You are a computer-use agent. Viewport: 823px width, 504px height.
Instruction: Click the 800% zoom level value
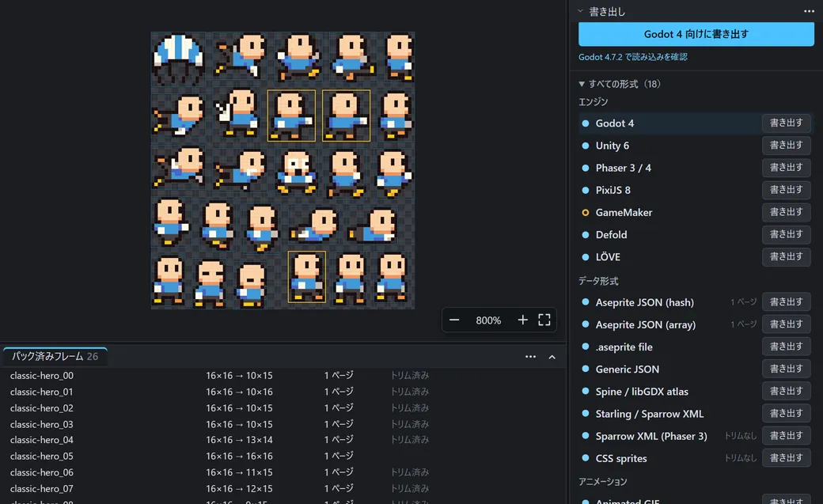click(488, 320)
